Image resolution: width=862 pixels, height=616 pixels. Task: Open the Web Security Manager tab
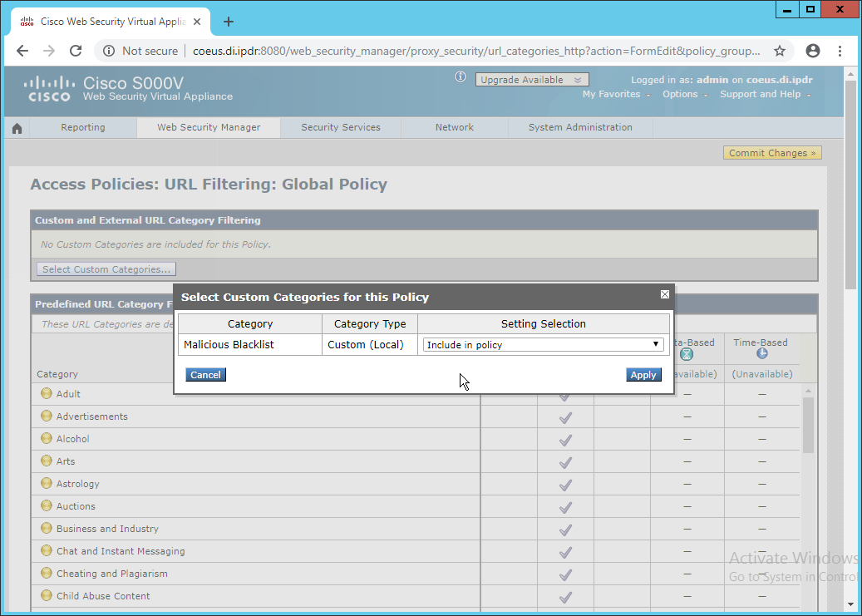pos(209,127)
